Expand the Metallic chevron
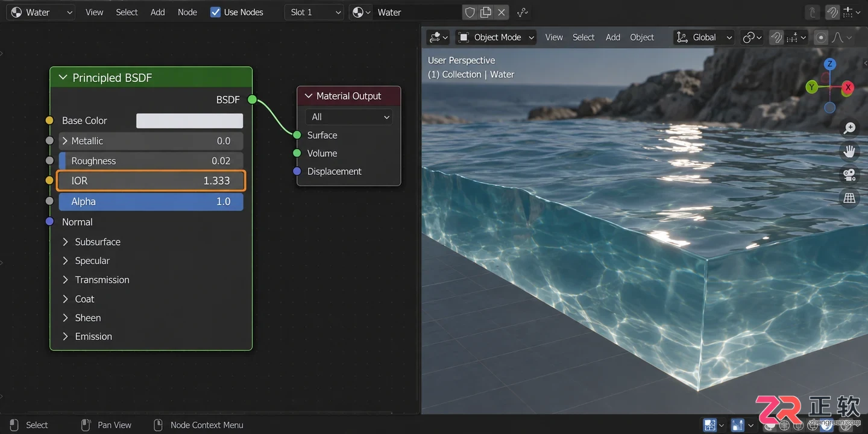 coord(65,141)
